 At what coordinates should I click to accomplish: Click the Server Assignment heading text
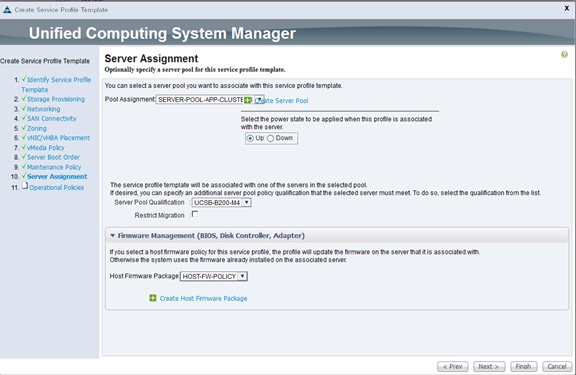tap(151, 58)
